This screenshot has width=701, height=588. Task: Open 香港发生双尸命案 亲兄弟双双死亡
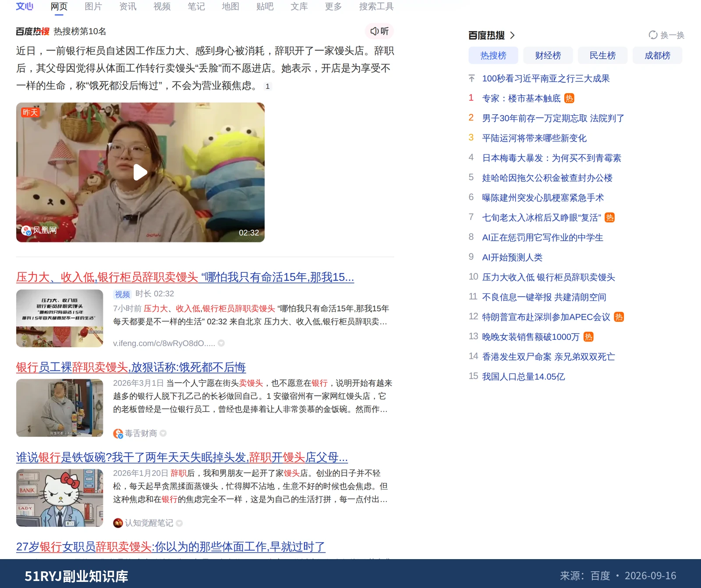(x=549, y=357)
